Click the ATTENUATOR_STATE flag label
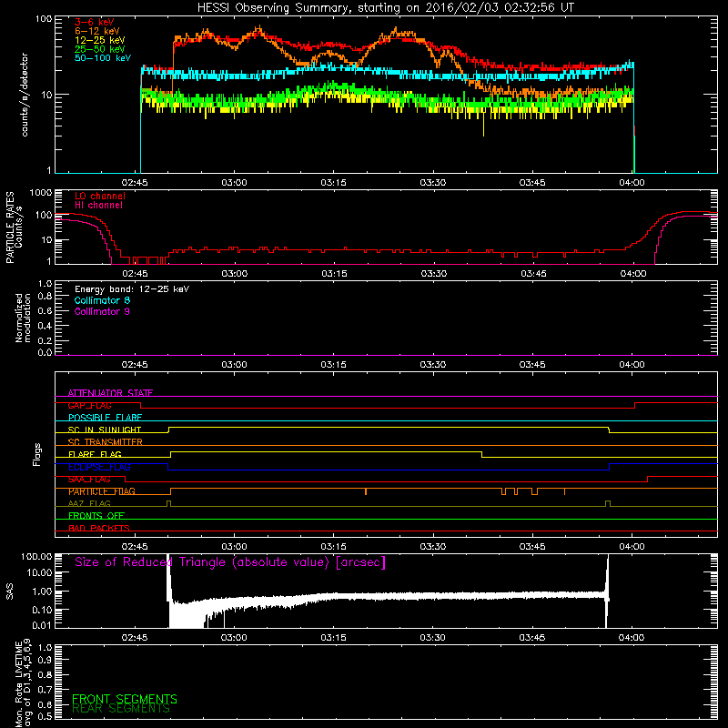728x728 pixels. click(110, 393)
